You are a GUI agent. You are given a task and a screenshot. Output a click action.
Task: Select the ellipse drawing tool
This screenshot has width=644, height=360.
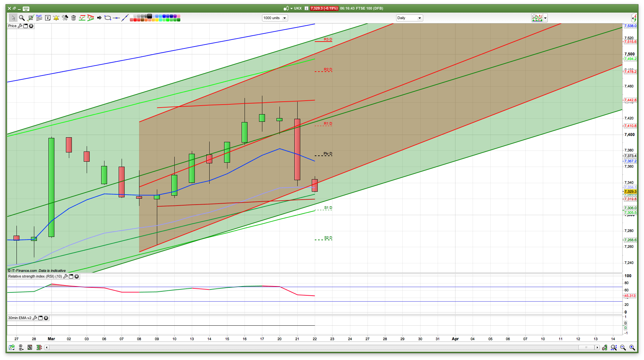(x=108, y=18)
